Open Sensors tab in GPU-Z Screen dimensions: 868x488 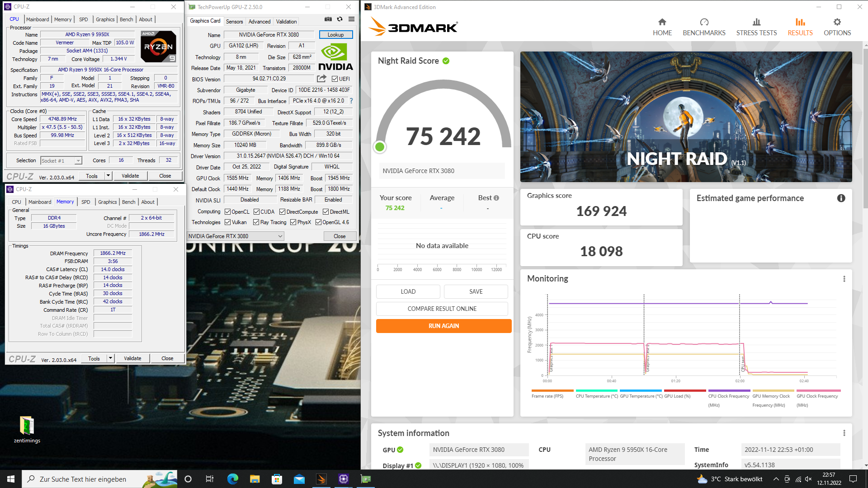click(x=234, y=22)
